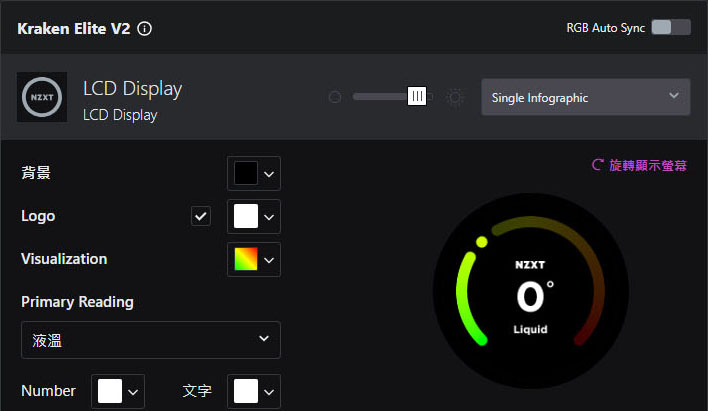Expand the Visualization color dropdown arrow
This screenshot has width=708, height=411.
(269, 260)
